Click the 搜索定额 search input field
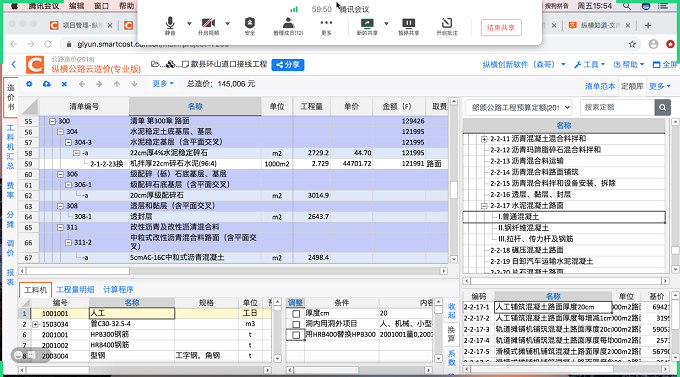 click(617, 107)
